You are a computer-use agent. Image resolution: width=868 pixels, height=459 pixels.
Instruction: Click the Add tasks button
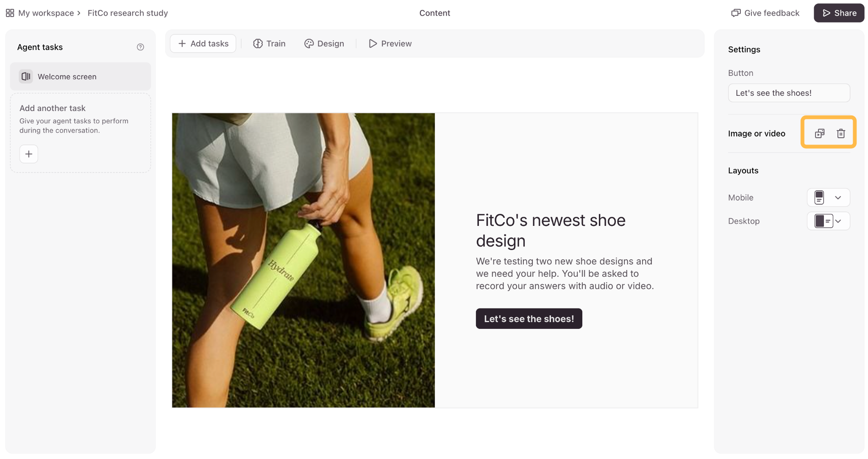point(203,44)
